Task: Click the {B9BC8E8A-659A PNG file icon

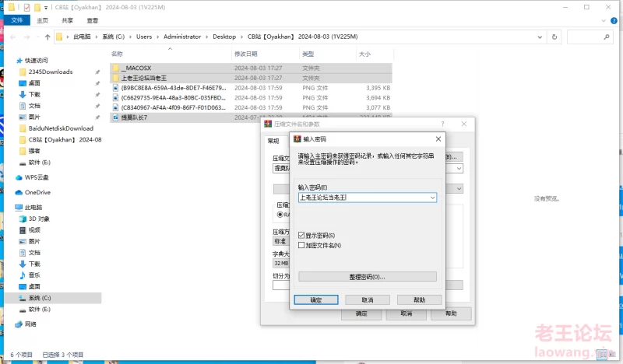Action: [115, 88]
